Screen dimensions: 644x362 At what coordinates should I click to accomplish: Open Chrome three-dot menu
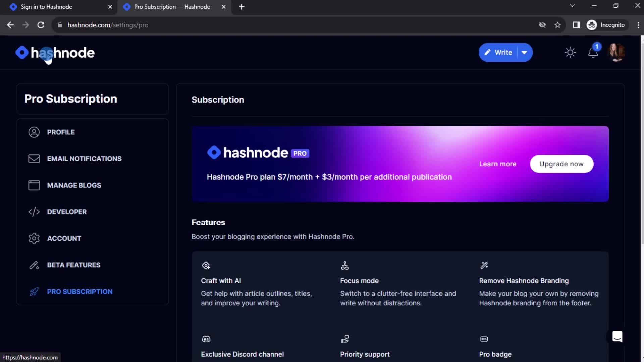point(638,25)
